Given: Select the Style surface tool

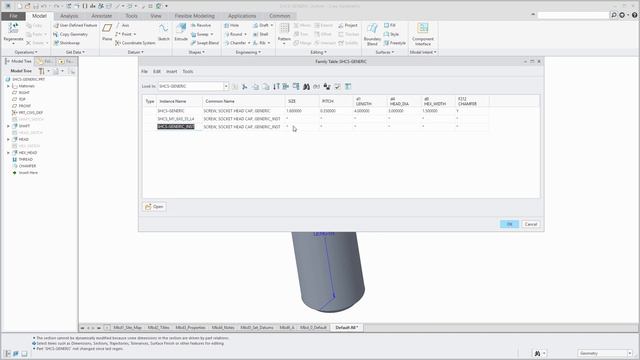Looking at the screenshot, I should pyautogui.click(x=391, y=34).
